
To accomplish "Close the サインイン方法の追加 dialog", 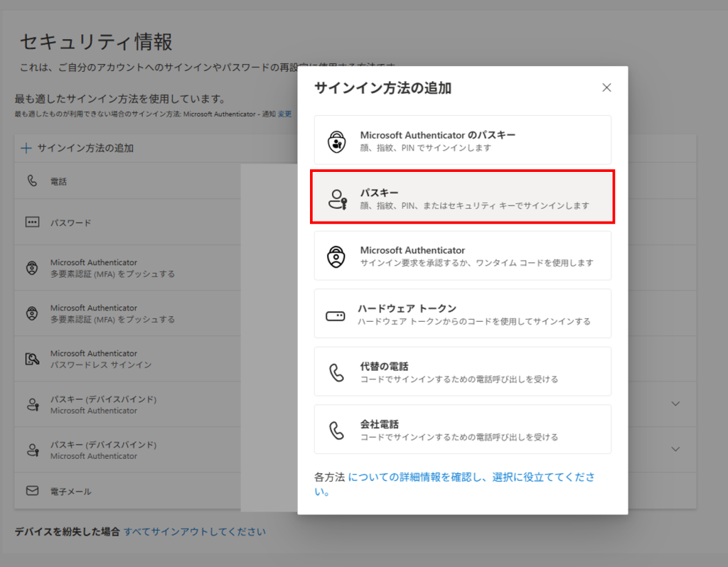I will tap(606, 87).
